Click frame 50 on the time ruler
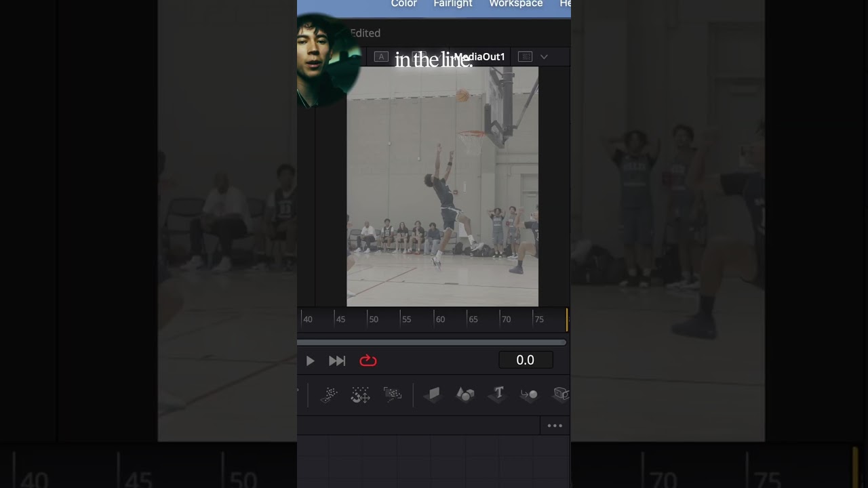The image size is (868, 488). [373, 319]
